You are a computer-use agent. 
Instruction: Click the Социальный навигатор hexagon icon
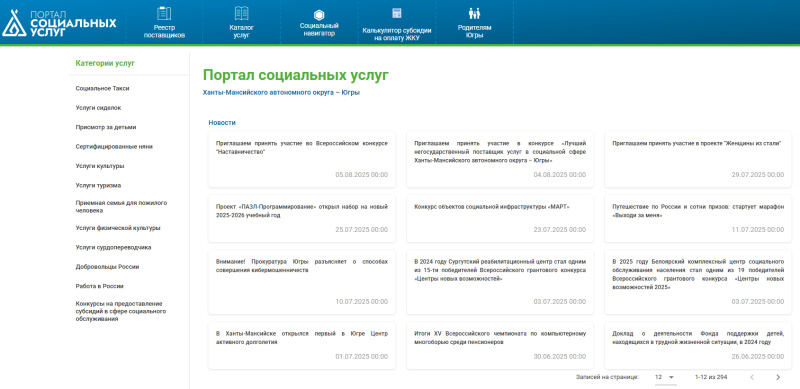319,15
